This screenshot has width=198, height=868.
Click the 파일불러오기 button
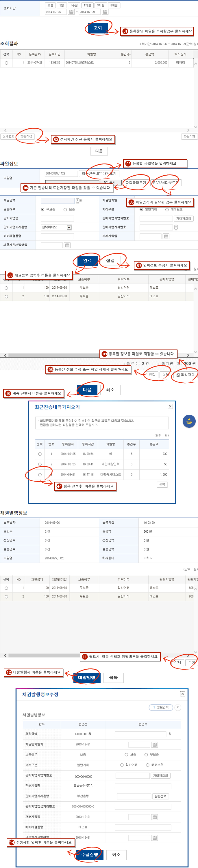click(136, 183)
